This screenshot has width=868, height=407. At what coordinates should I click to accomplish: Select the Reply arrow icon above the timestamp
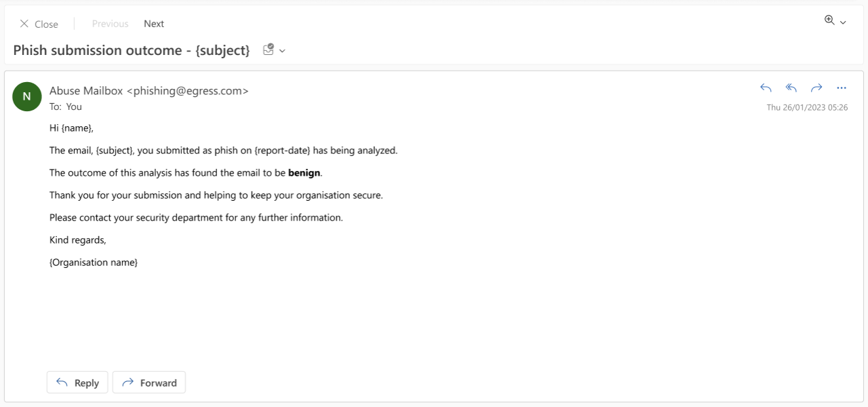tap(765, 88)
